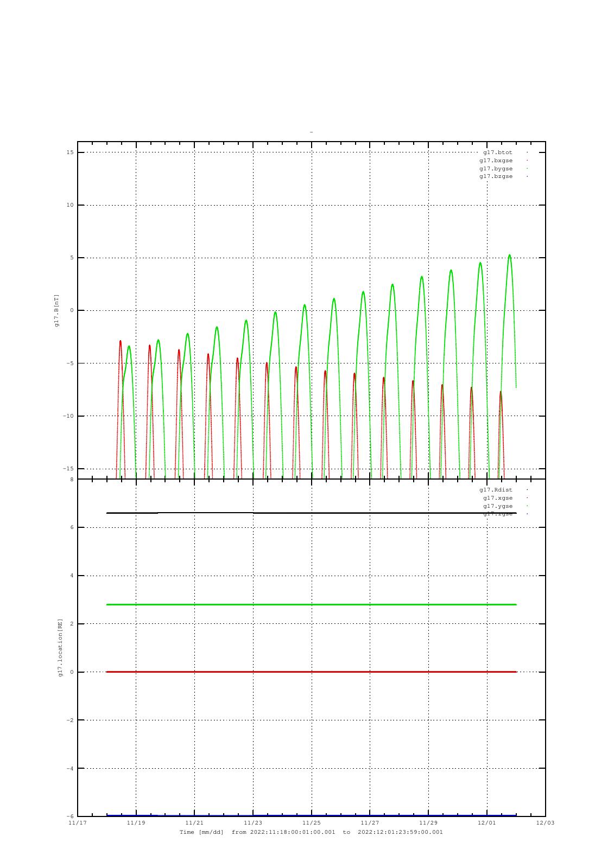Click the 11/23 date label

coord(253,823)
